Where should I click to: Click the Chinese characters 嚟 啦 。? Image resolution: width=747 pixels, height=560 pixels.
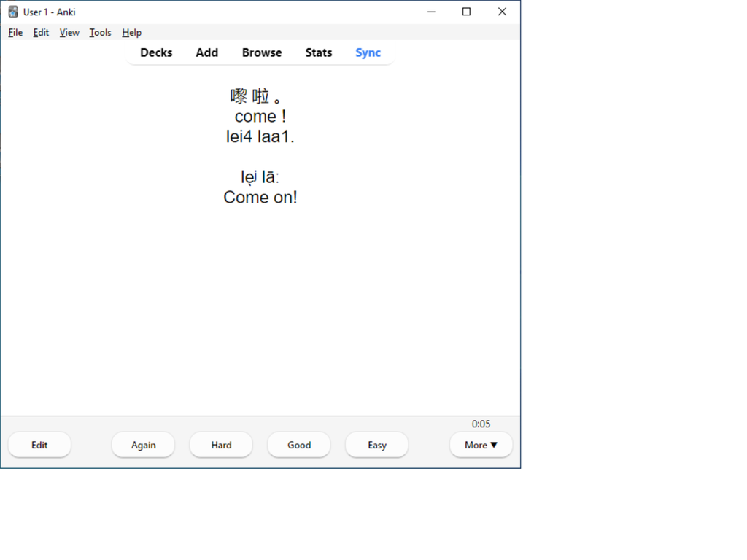tap(256, 96)
